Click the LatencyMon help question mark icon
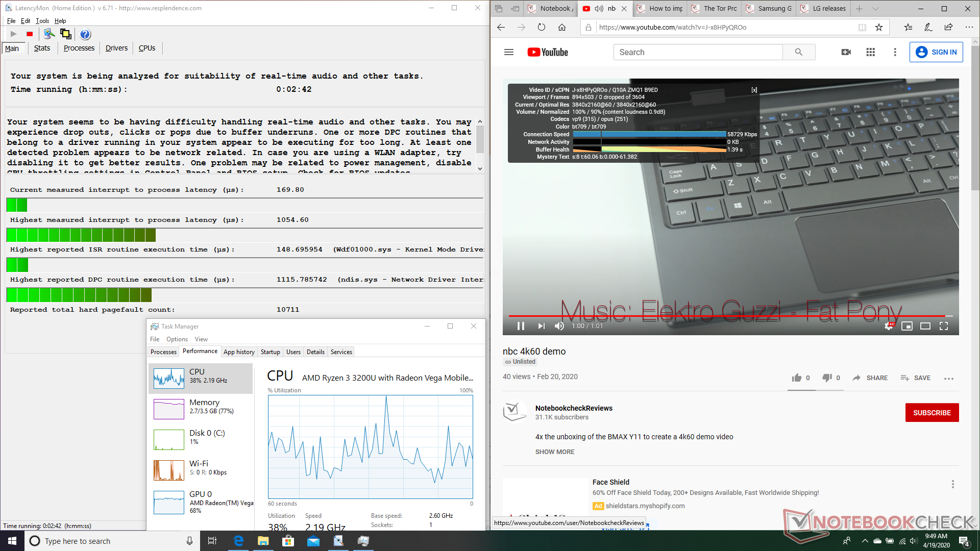980x551 pixels. tap(85, 34)
